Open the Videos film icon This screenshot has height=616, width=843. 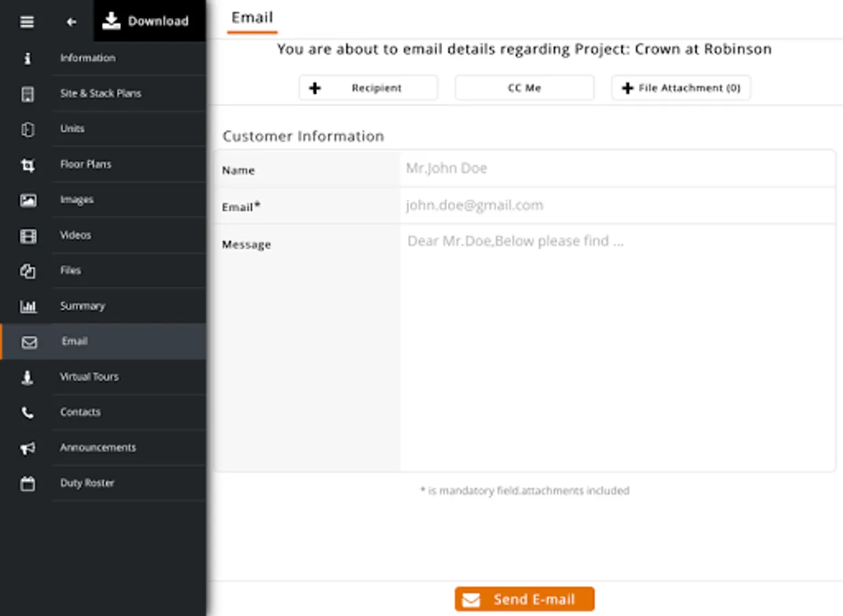point(28,235)
